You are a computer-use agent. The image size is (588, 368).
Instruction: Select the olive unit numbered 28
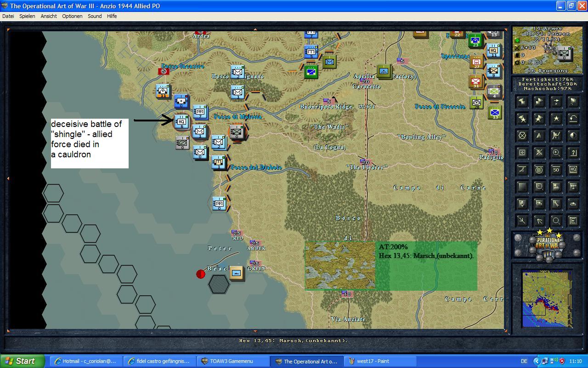(x=477, y=102)
